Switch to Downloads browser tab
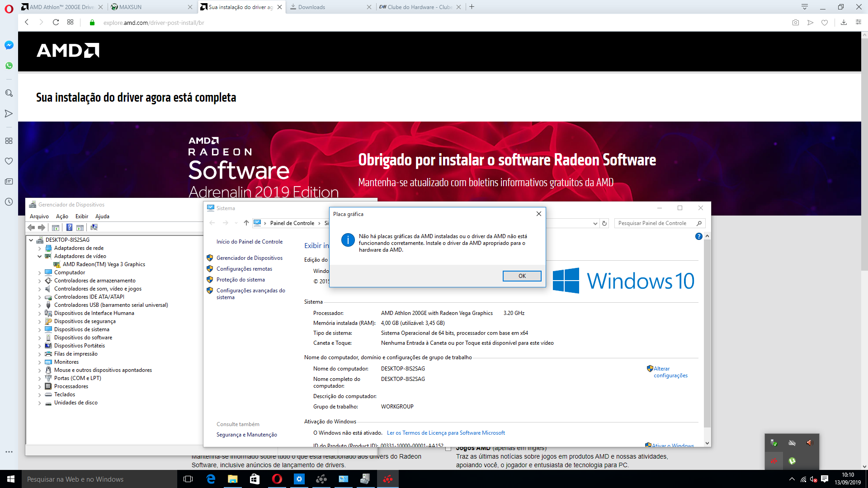 pyautogui.click(x=331, y=7)
